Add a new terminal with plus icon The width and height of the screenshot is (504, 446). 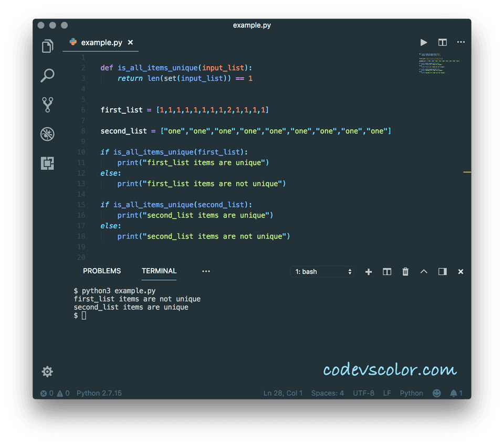click(x=369, y=272)
